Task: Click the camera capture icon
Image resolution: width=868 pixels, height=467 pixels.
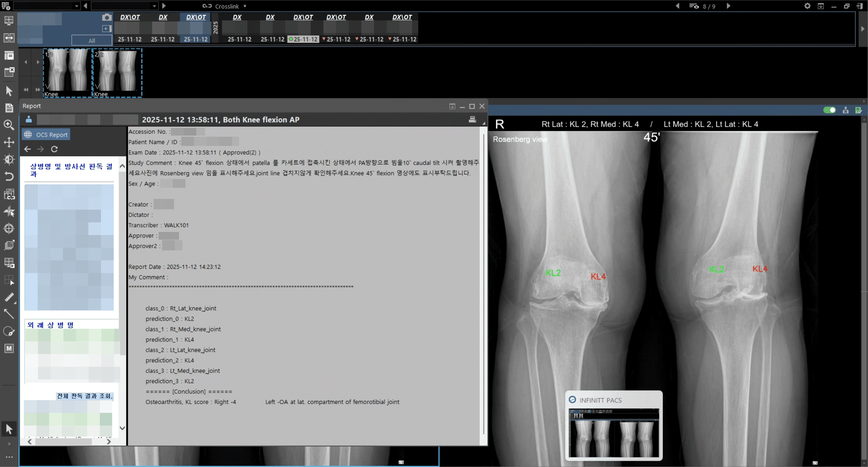Action: coord(107,17)
